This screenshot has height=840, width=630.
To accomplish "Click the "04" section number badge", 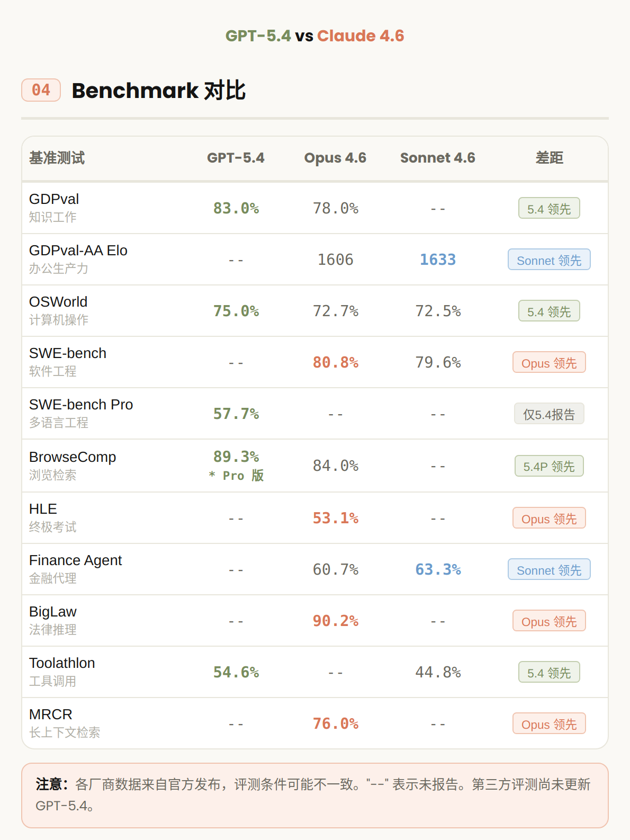I will 41,90.
